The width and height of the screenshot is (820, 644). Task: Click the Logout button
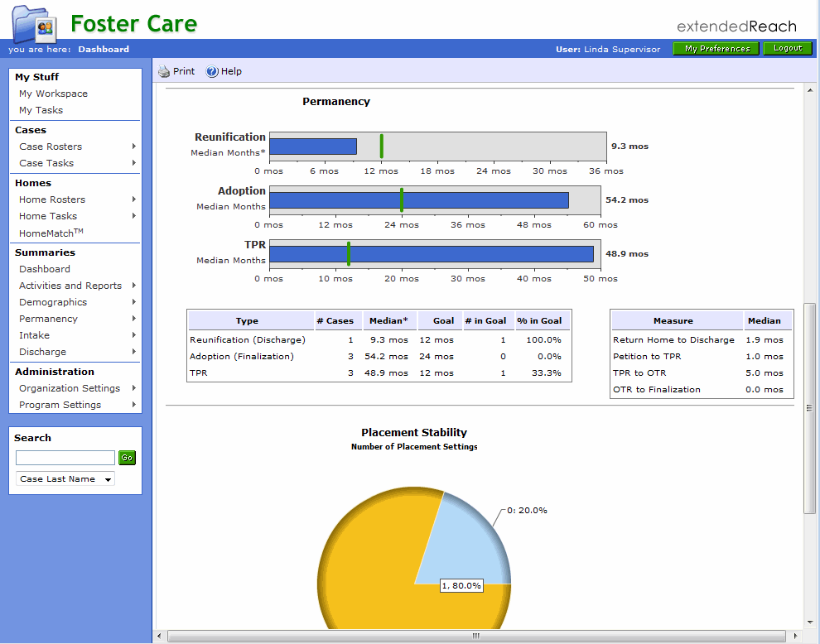[x=788, y=49]
